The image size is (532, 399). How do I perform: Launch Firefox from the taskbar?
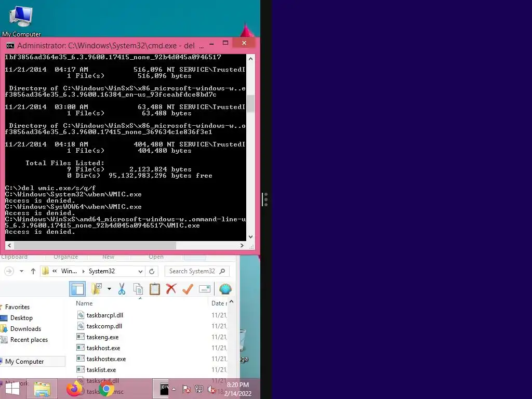(74, 389)
